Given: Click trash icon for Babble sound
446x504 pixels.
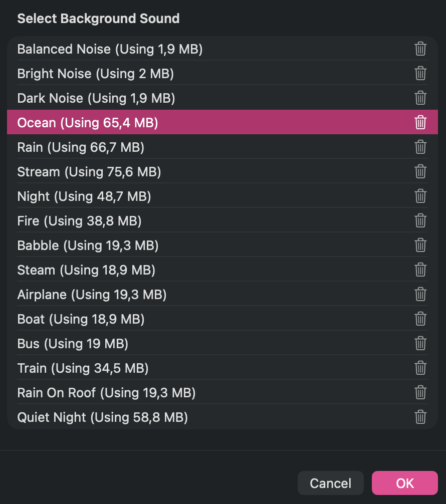Looking at the screenshot, I should click(420, 245).
